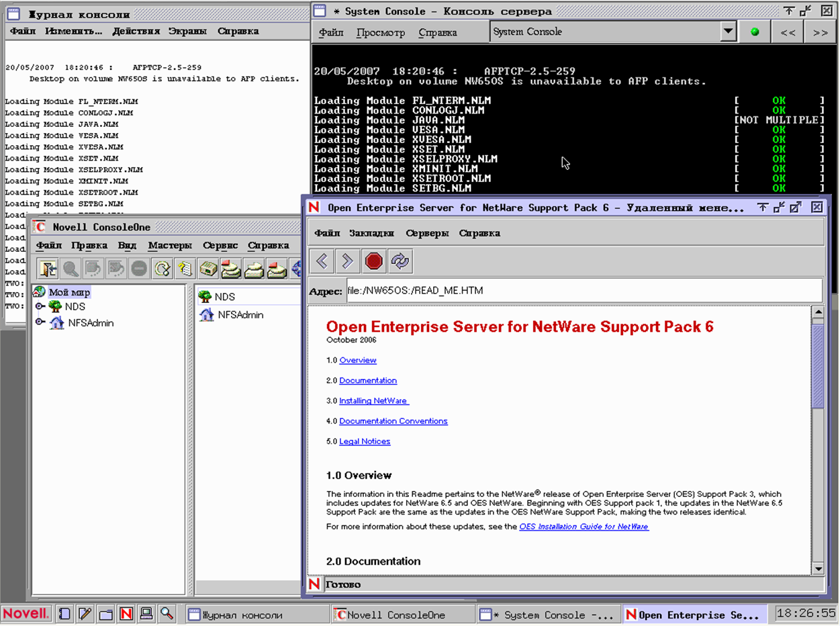
Task: Open Серверы menu in browser window
Action: point(427,233)
